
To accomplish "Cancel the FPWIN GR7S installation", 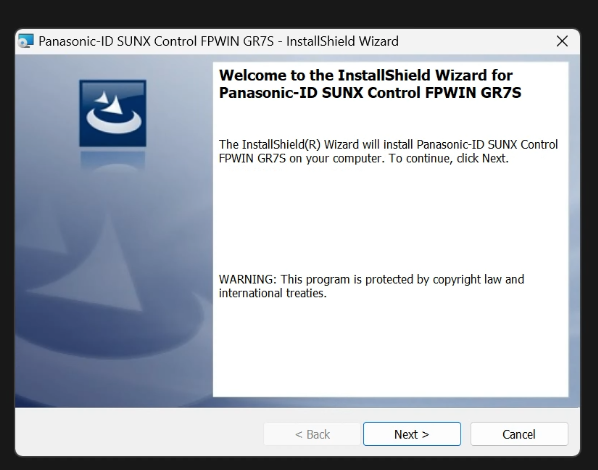I will click(519, 434).
